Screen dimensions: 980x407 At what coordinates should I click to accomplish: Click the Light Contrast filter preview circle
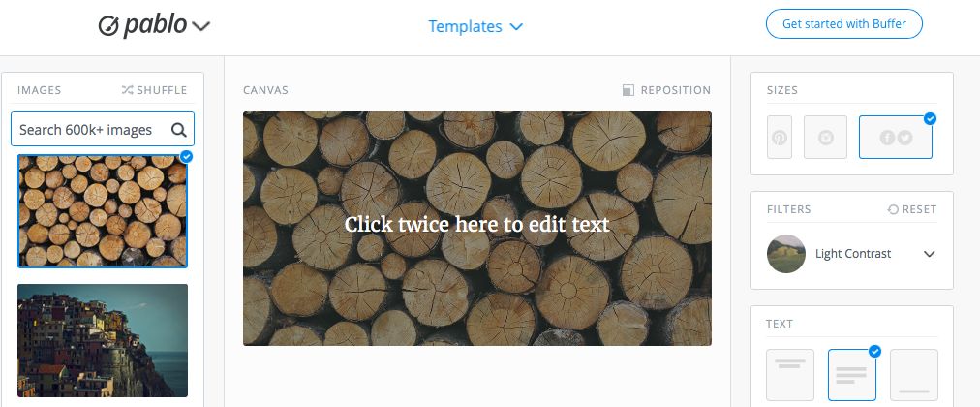pos(786,254)
